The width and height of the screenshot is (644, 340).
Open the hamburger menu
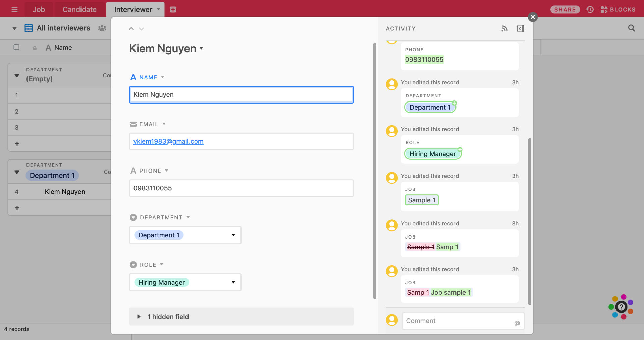pos(14,10)
